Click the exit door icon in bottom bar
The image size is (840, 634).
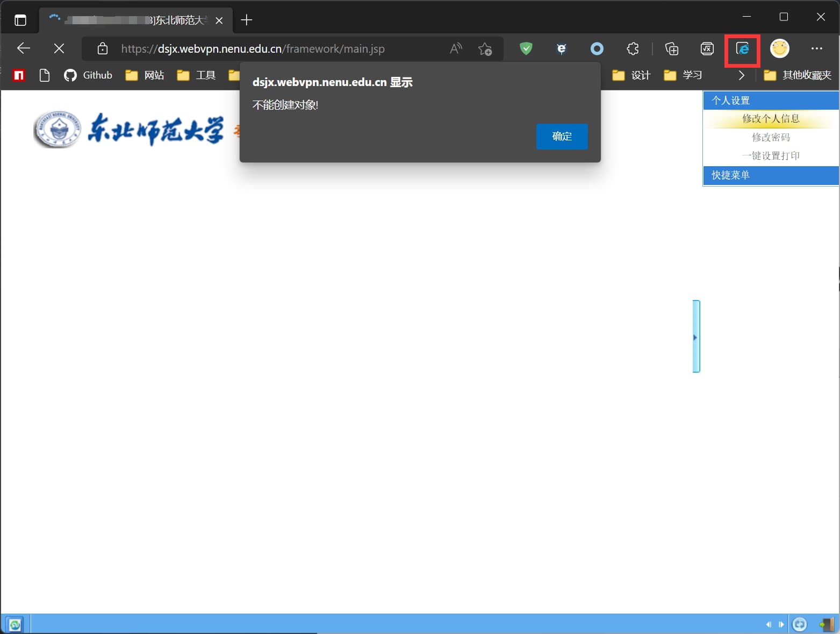[827, 624]
